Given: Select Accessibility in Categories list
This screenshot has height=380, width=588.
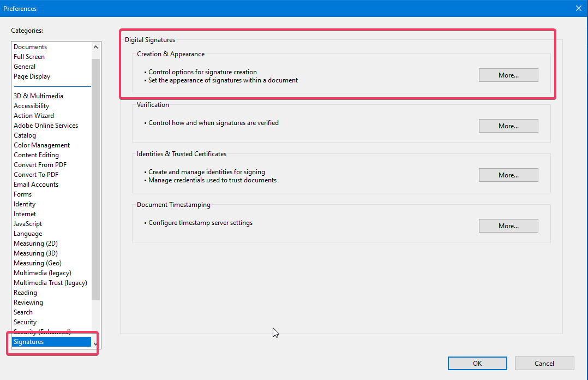Looking at the screenshot, I should pyautogui.click(x=32, y=106).
